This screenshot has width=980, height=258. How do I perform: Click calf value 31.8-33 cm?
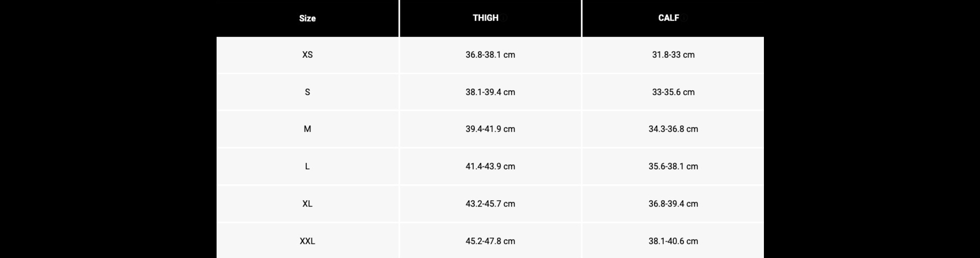point(673,55)
